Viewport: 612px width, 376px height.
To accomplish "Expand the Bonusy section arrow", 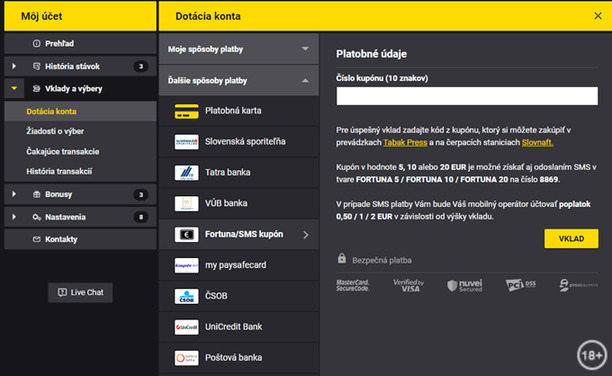I will coord(14,194).
